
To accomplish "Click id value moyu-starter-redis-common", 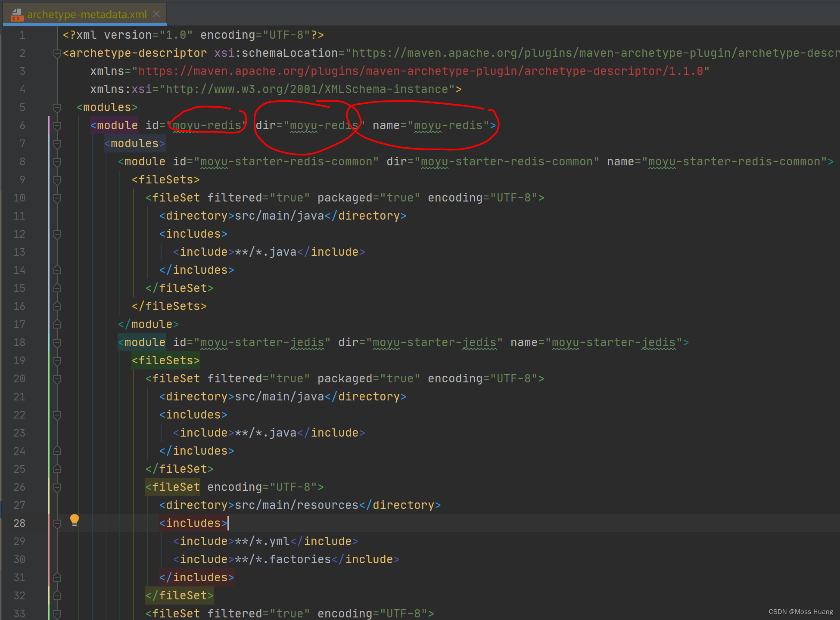I will tap(286, 162).
